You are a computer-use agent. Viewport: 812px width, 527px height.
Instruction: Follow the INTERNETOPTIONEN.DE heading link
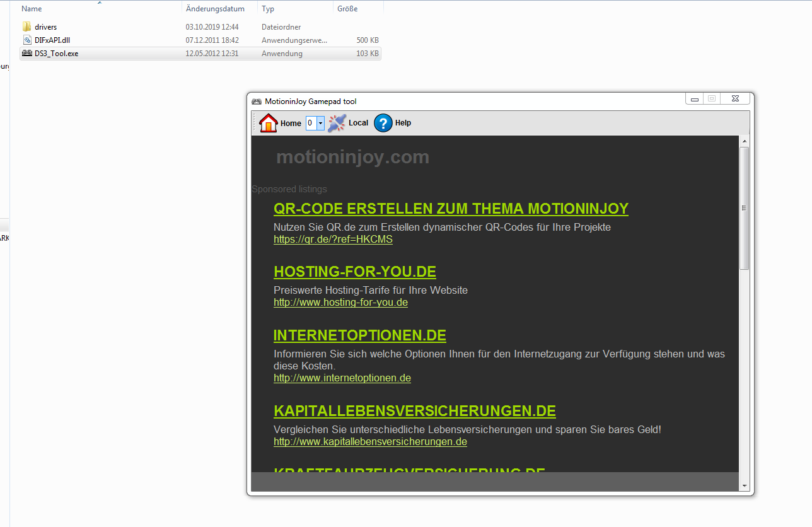[359, 335]
